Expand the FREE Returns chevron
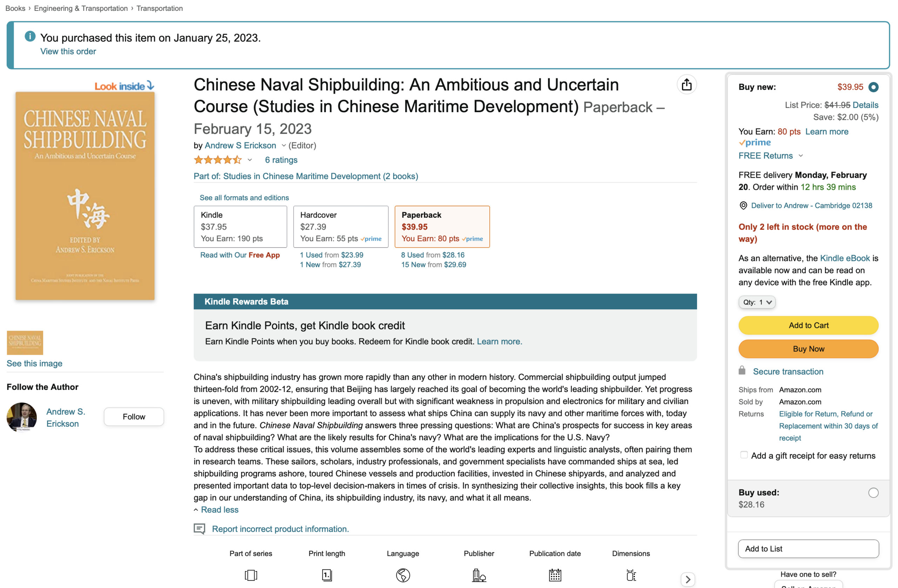 coord(801,156)
